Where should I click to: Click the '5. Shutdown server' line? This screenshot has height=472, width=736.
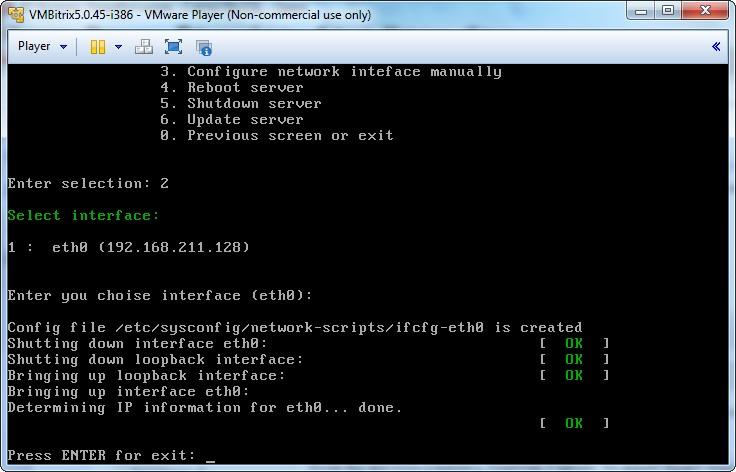[254, 103]
